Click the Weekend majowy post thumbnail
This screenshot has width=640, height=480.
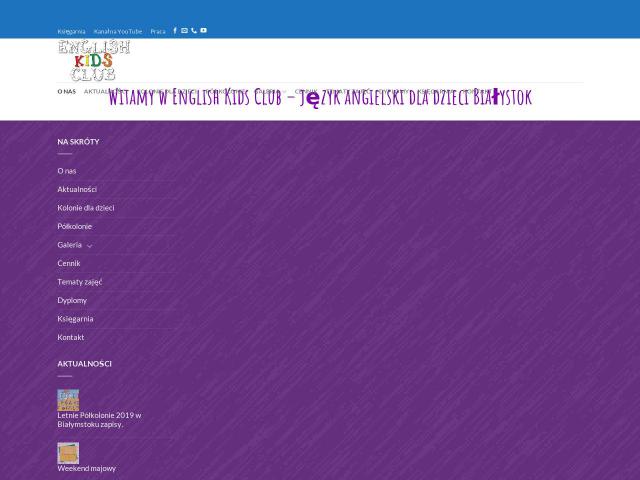tap(68, 453)
